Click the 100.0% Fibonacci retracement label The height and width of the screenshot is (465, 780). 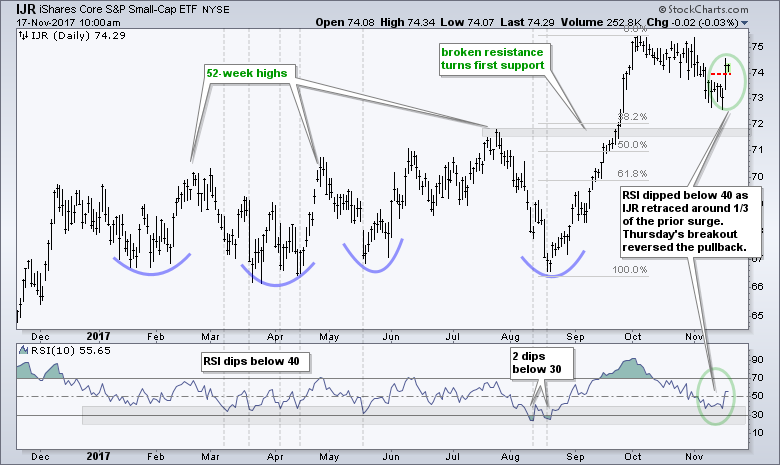click(x=630, y=270)
